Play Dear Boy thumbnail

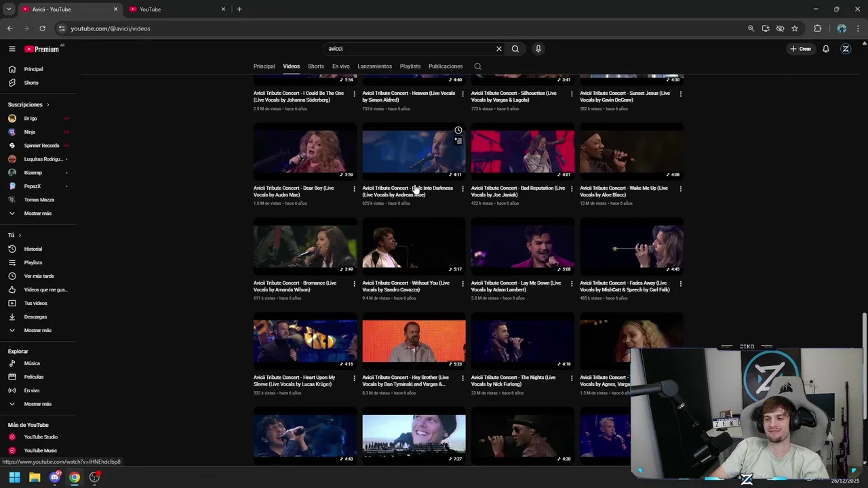click(305, 151)
